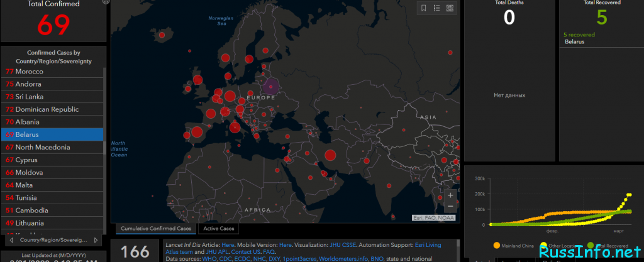Click the highlighted Belarus region on map
644x262 pixels.
pos(270,86)
